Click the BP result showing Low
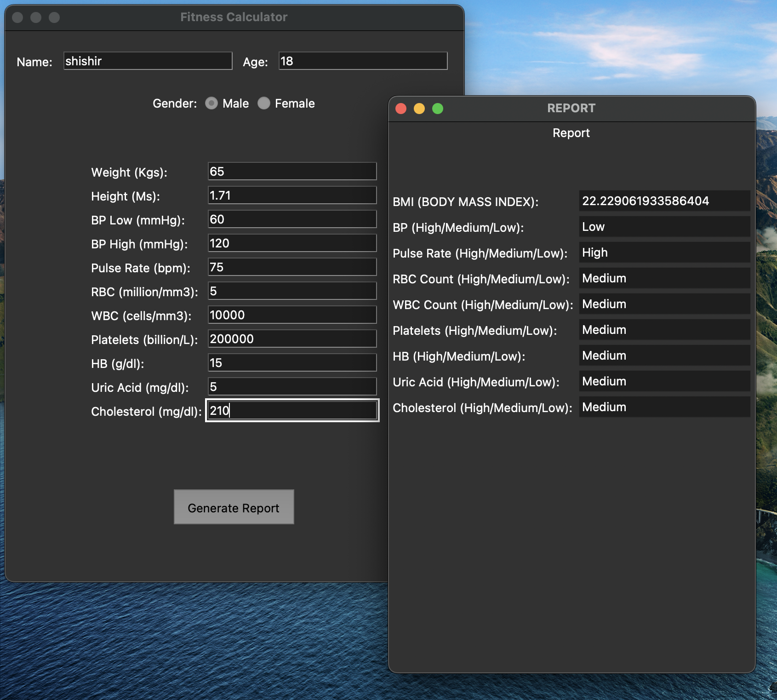 (x=665, y=227)
